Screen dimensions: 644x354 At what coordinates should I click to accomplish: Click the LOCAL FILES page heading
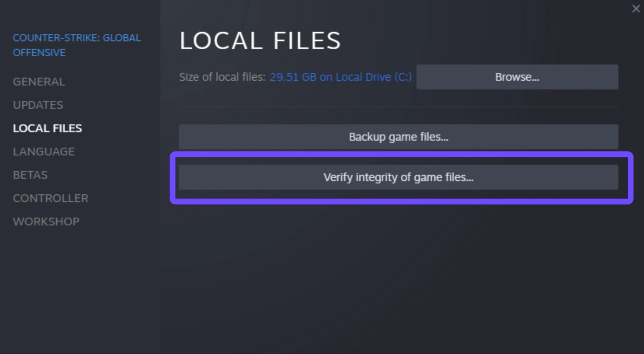(x=260, y=40)
